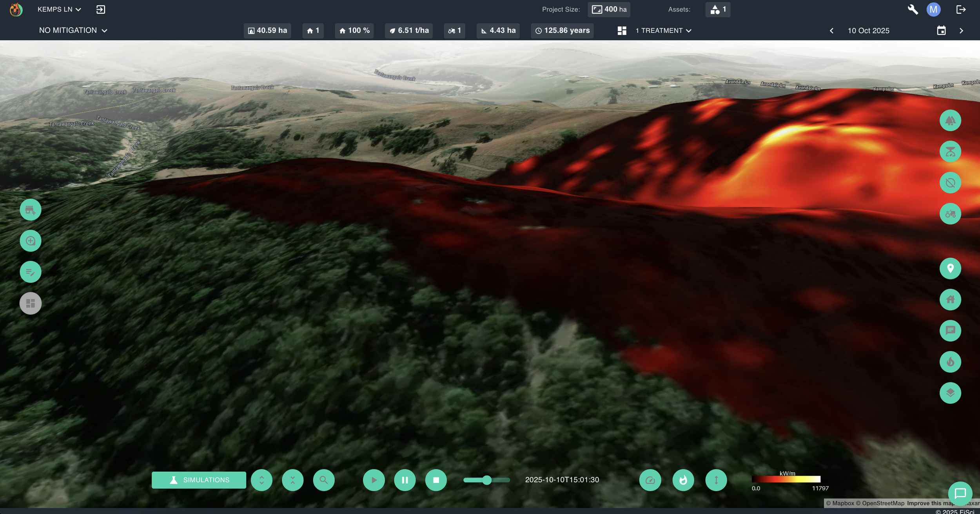Click the vertical arrow height button
980x514 pixels.
click(716, 480)
